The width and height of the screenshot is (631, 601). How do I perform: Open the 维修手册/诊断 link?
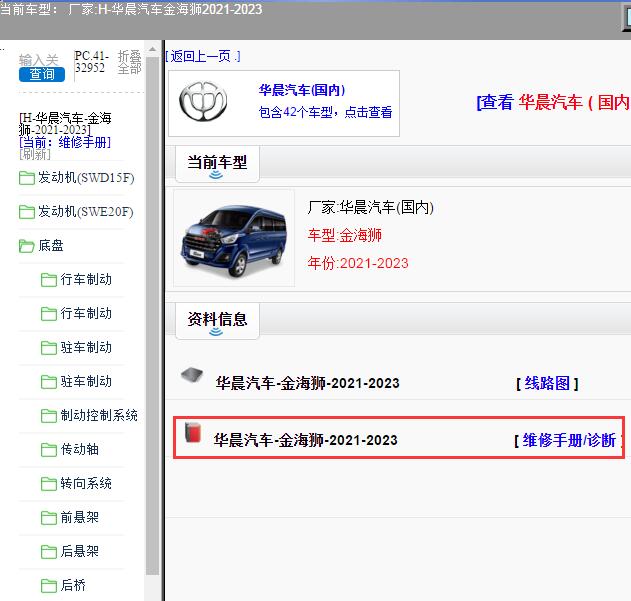click(568, 440)
